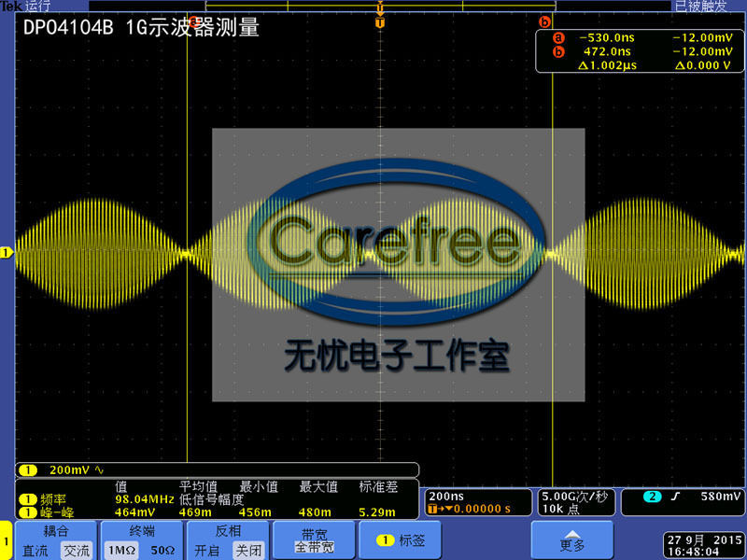The height and width of the screenshot is (560, 747).
Task: Open the channel 1 标签 label menu
Action: pyautogui.click(x=400, y=540)
